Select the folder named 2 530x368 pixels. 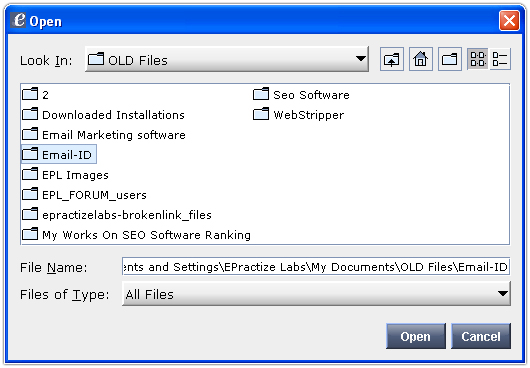click(x=35, y=94)
